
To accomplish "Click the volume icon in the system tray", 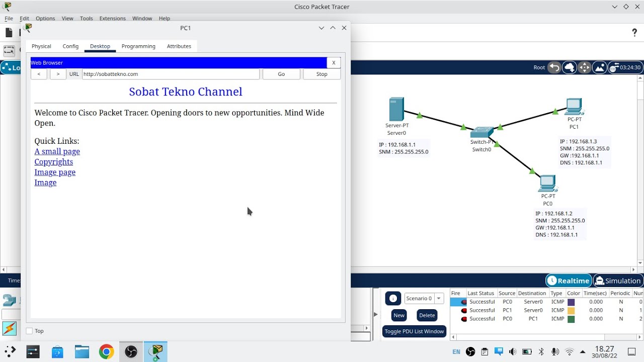I will coord(512,352).
